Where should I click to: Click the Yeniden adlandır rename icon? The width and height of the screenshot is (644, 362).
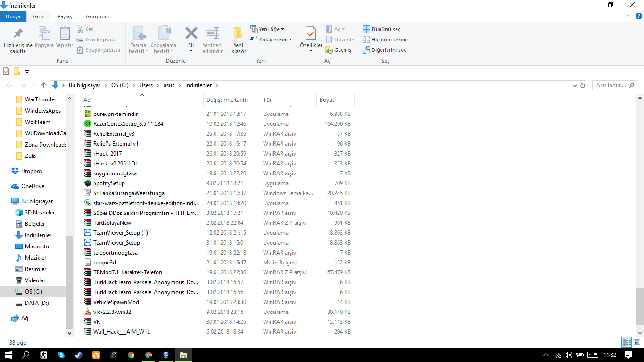pyautogui.click(x=212, y=33)
